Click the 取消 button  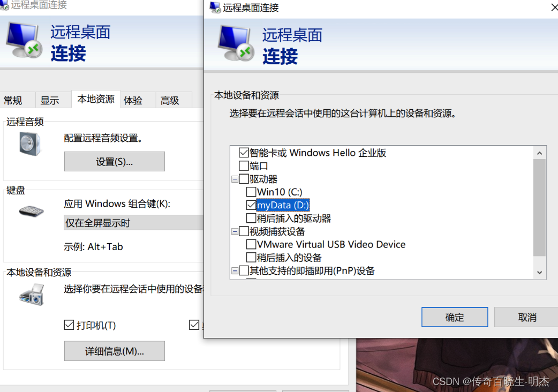click(x=527, y=317)
